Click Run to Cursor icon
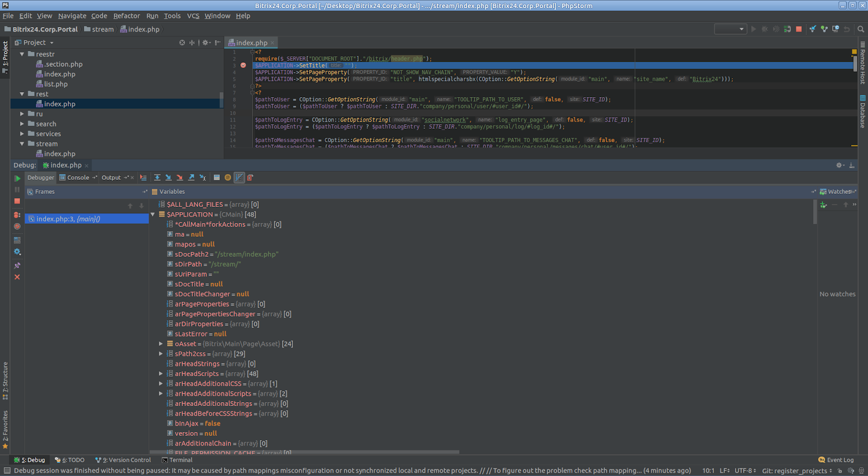Screen dimensions: 868x476 click(x=202, y=177)
